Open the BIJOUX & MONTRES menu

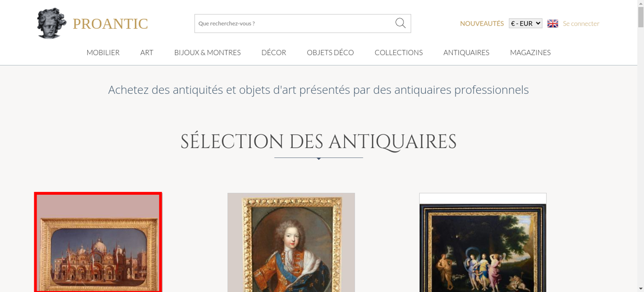[207, 52]
